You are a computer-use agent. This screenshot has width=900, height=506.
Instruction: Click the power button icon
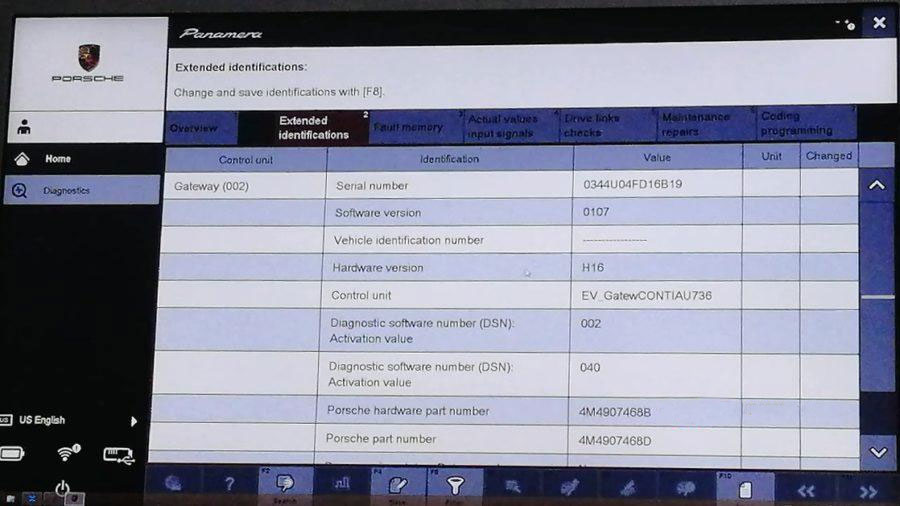(62, 488)
